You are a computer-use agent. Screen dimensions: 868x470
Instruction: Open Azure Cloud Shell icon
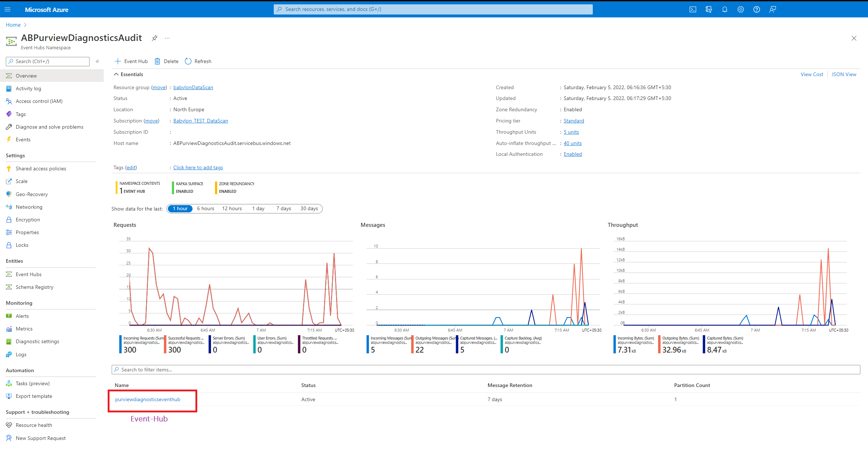[x=693, y=9]
